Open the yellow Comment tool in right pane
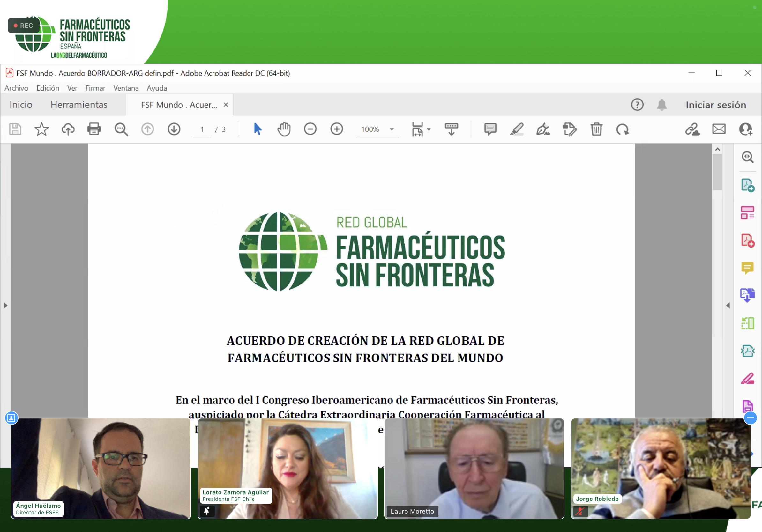The width and height of the screenshot is (762, 532). coord(747,268)
